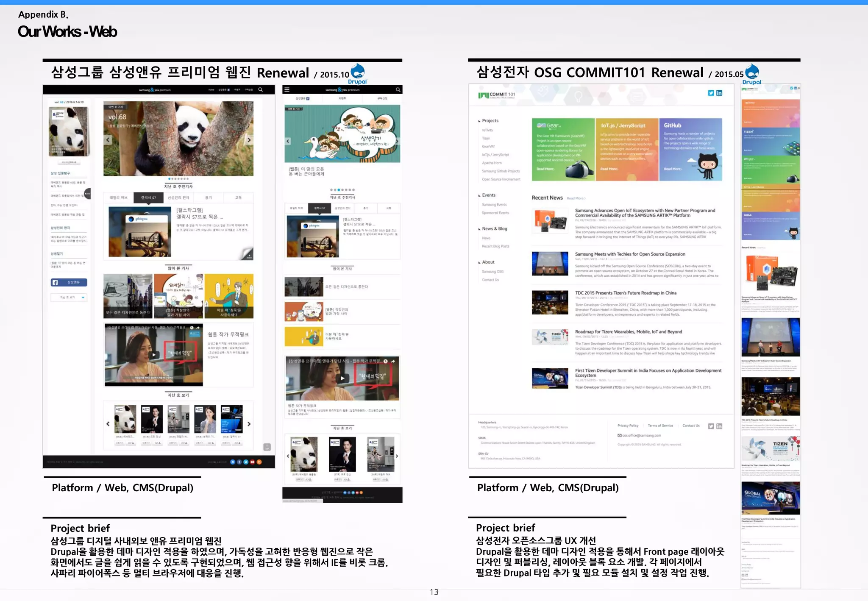Click the Twitter icon in the COMMIT 101 header
The image size is (868, 601).
[x=711, y=93]
